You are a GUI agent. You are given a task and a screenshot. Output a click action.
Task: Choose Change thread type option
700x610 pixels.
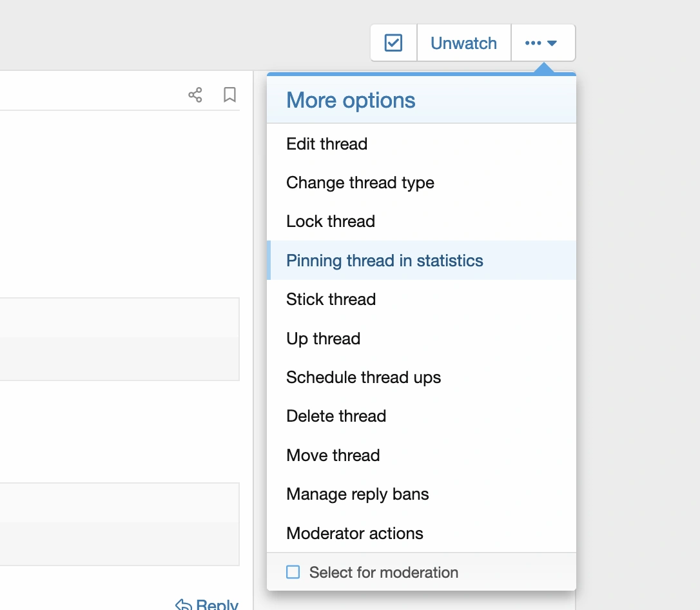coord(360,182)
